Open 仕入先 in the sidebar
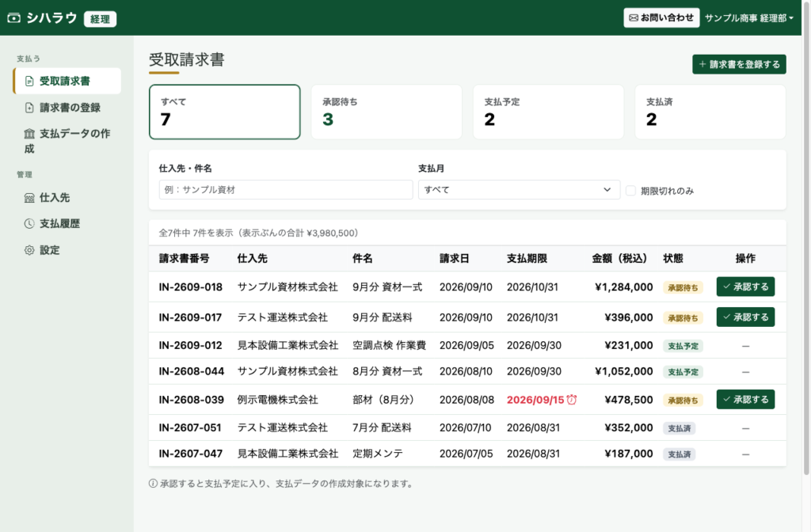The height and width of the screenshot is (532, 811). (x=67, y=197)
